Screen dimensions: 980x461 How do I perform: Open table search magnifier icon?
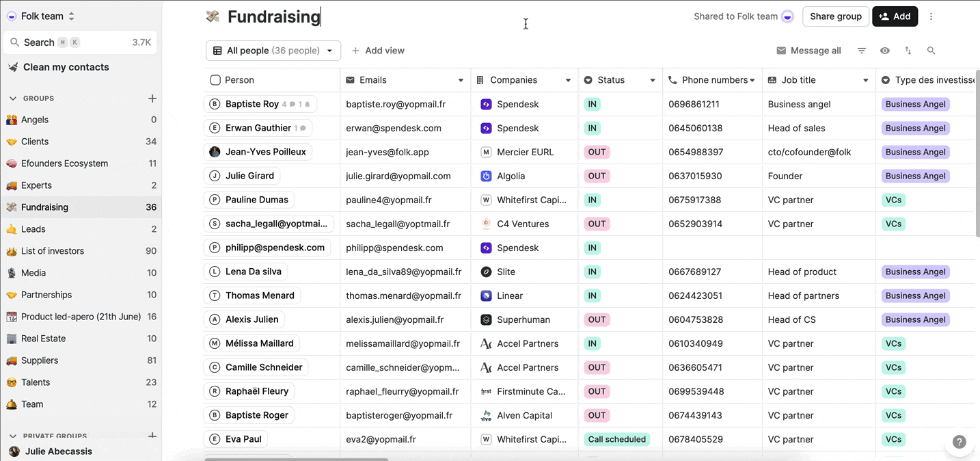click(x=931, y=51)
